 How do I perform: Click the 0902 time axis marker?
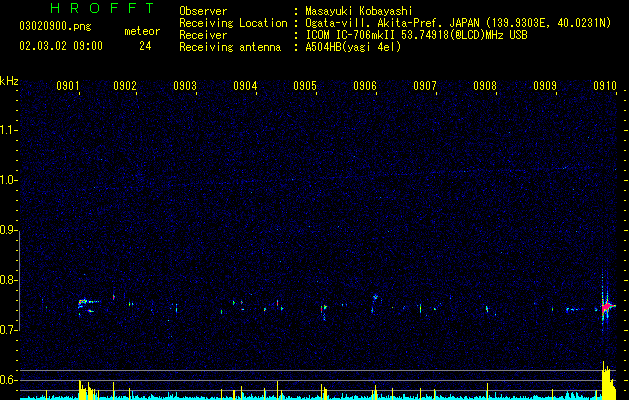coord(125,86)
